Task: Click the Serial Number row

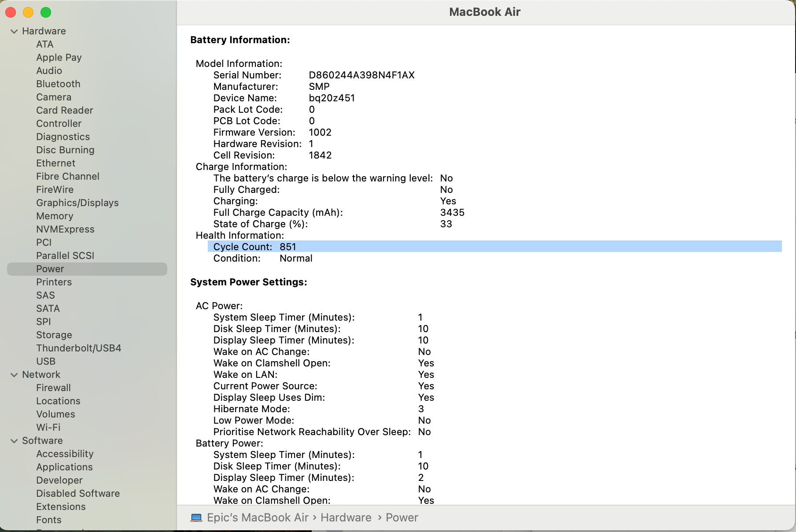Action: point(313,75)
